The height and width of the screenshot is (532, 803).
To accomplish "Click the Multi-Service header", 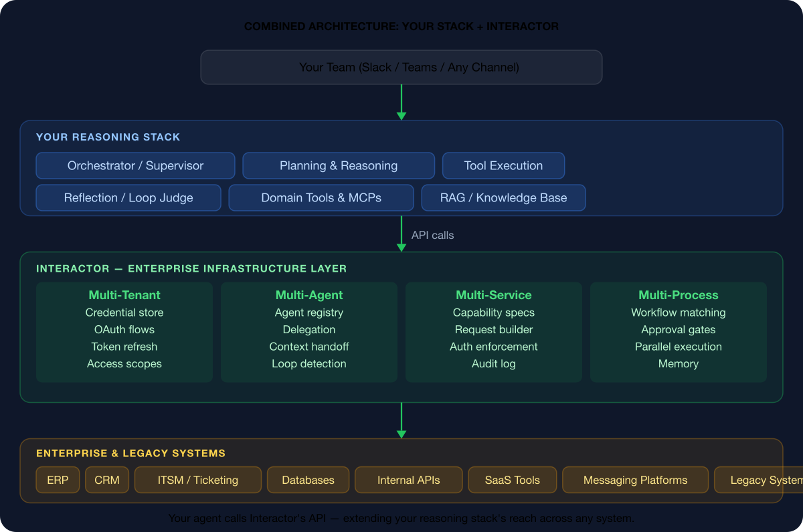I will 494,295.
